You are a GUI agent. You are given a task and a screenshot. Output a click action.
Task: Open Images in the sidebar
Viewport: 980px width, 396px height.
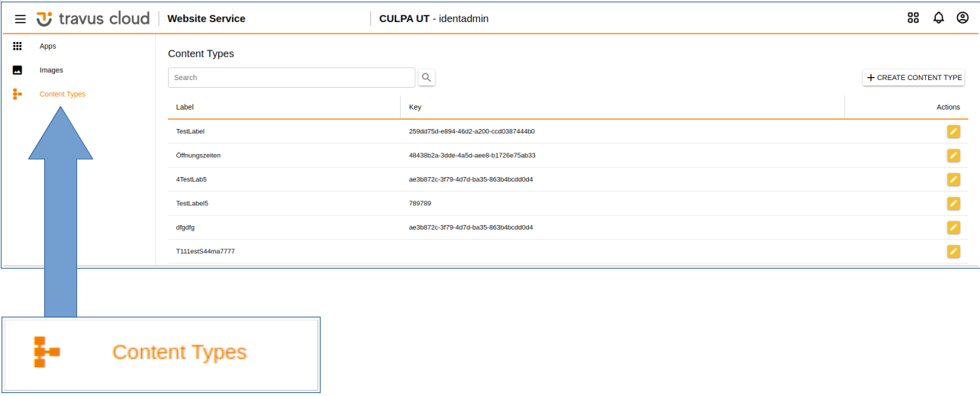pyautogui.click(x=51, y=70)
